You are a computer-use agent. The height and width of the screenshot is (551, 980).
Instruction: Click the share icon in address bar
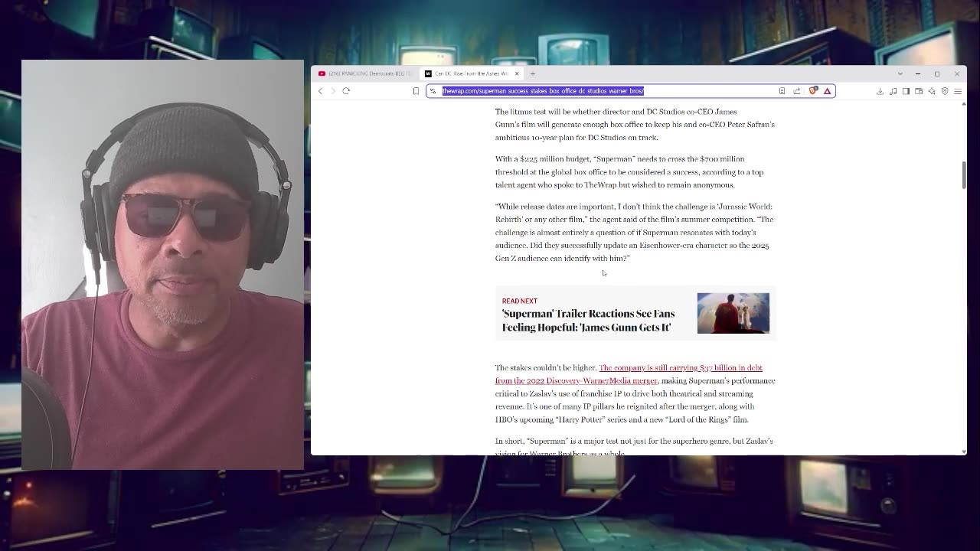coord(797,91)
